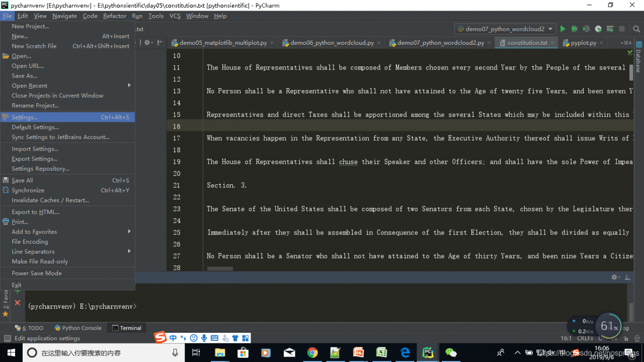Toggle Power Save Mode in File menu

(67, 273)
